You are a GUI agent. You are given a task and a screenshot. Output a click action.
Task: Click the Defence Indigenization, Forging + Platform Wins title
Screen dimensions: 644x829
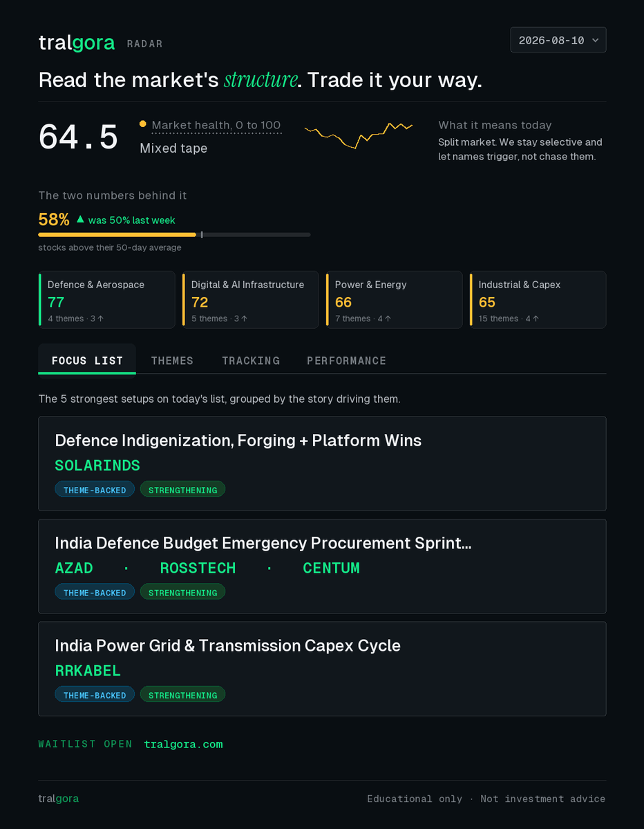tap(238, 441)
